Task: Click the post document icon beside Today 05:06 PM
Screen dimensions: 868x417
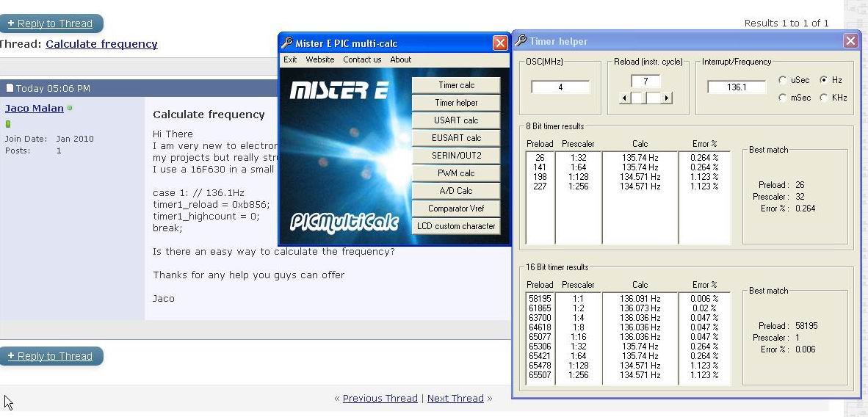Action: tap(10, 88)
